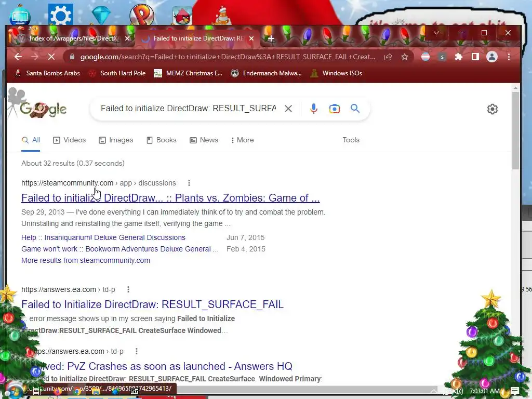Open a new tab with the plus button
The image size is (532, 399).
pyautogui.click(x=271, y=38)
